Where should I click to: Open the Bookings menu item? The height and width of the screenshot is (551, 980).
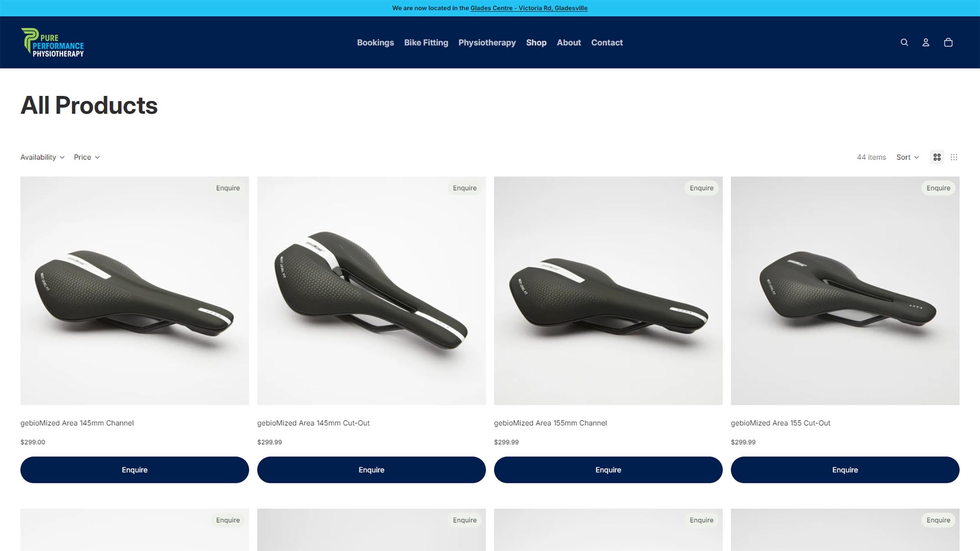[375, 42]
